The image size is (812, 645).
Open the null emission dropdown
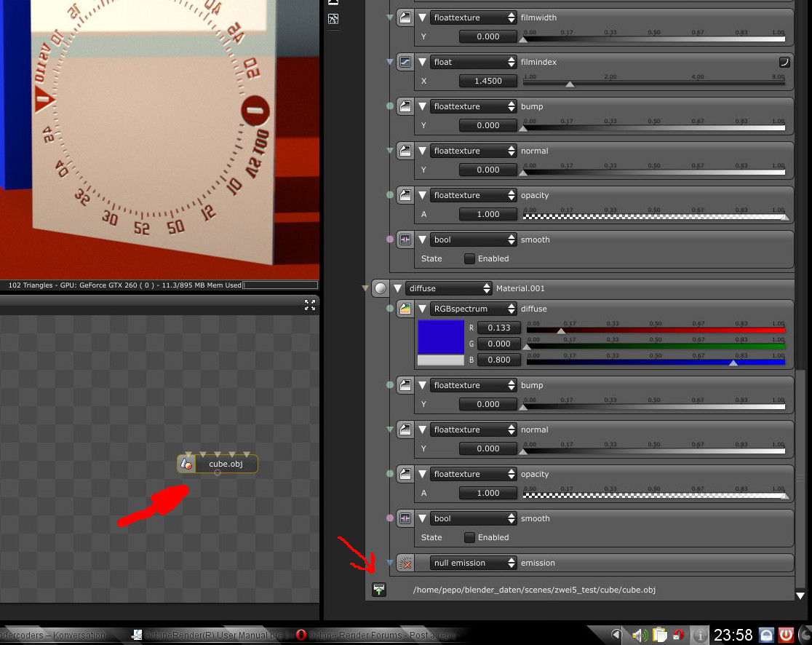[474, 563]
